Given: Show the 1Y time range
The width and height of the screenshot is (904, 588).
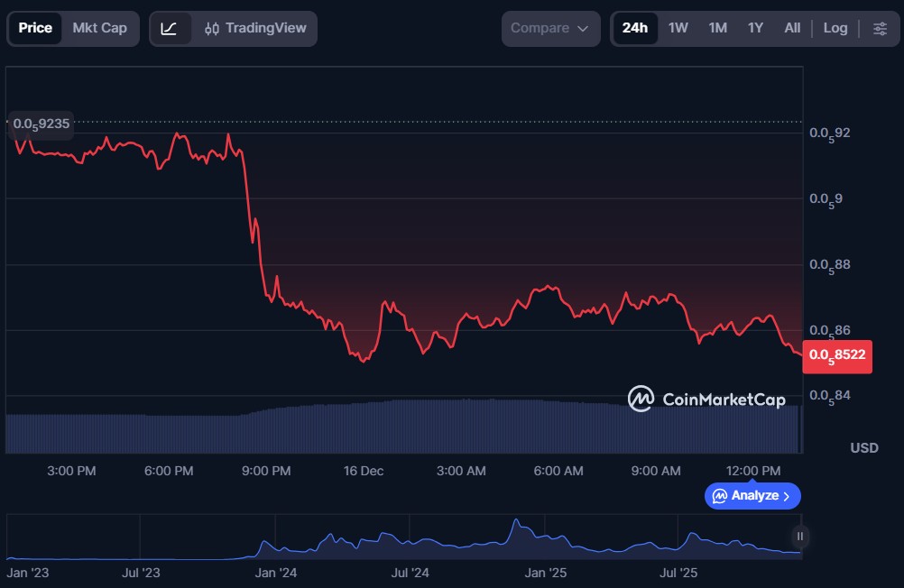Looking at the screenshot, I should click(x=755, y=28).
